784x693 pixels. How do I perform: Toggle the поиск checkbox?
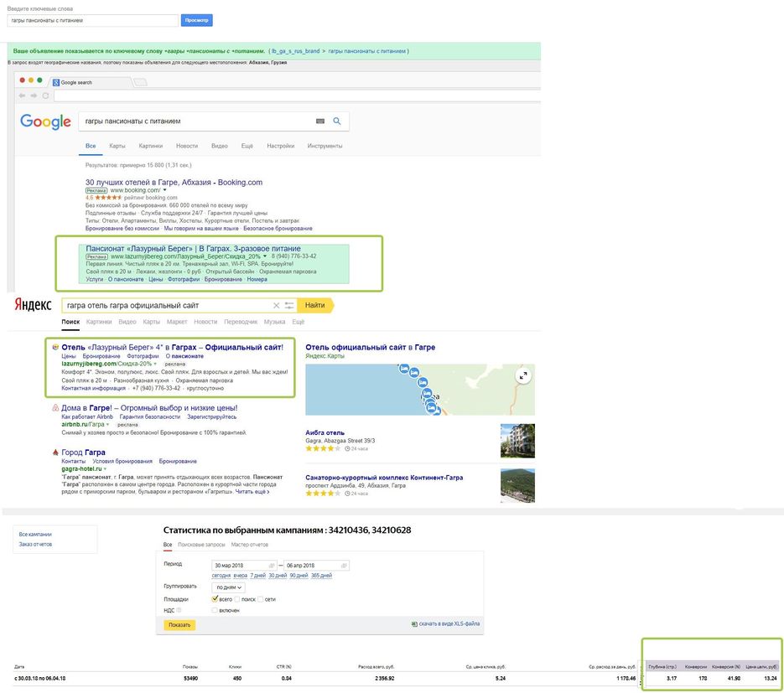(x=237, y=599)
